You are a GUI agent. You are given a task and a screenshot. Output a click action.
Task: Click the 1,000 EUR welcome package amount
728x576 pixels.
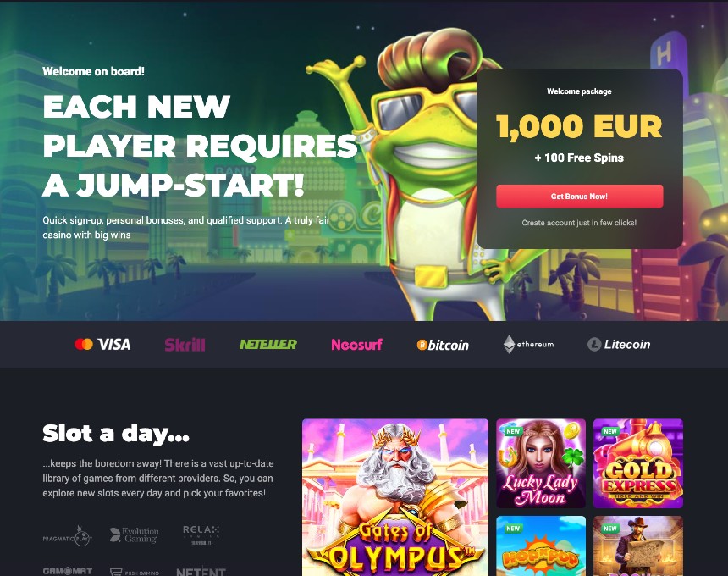(x=579, y=126)
